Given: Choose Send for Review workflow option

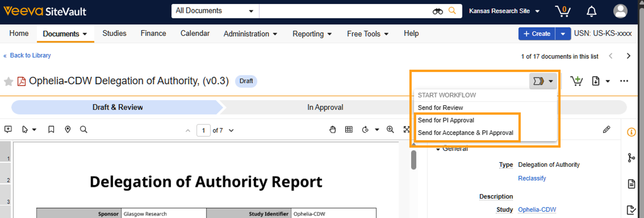Looking at the screenshot, I should click(x=440, y=108).
